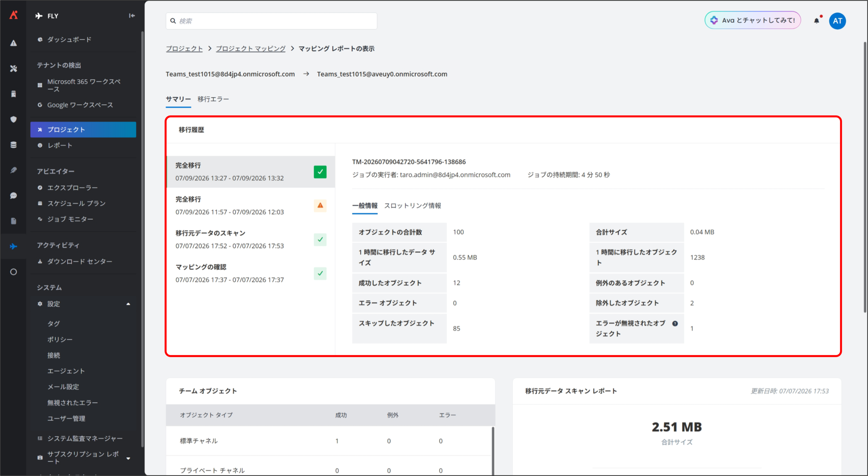Collapse the FLY sidebar with arrow icon
Screen dimensions: 868x476
[x=132, y=16]
